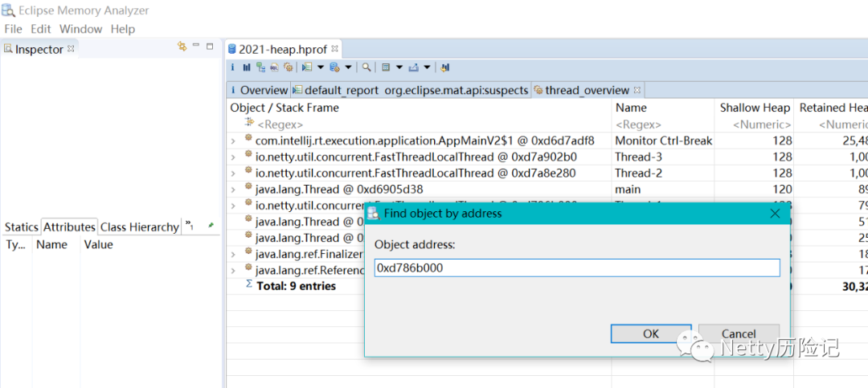Open the dominator tree toolbar icon
The width and height of the screenshot is (868, 388).
(x=260, y=67)
